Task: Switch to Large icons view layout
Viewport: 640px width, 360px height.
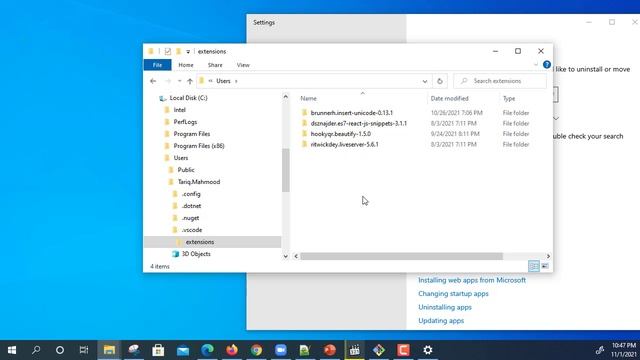Action: click(x=545, y=266)
